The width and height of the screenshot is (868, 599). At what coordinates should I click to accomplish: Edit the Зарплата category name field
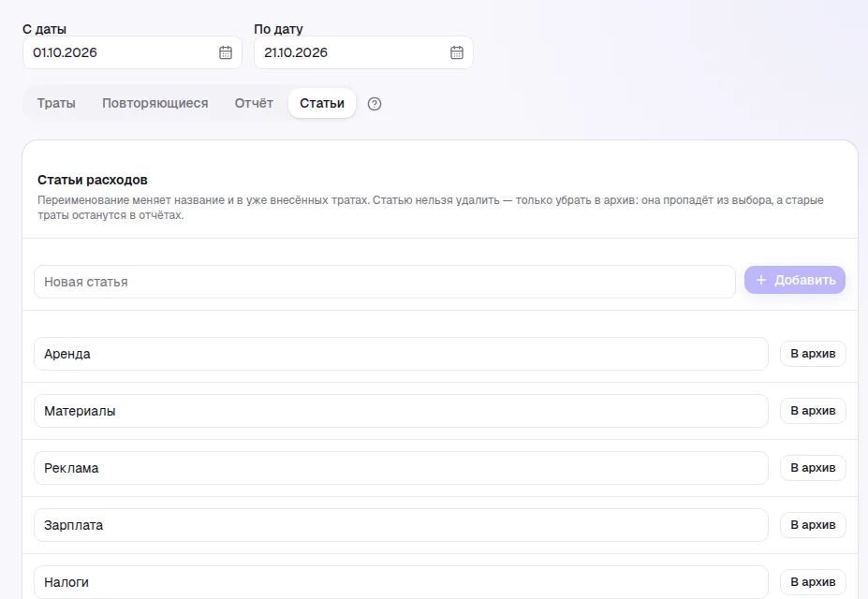(402, 525)
